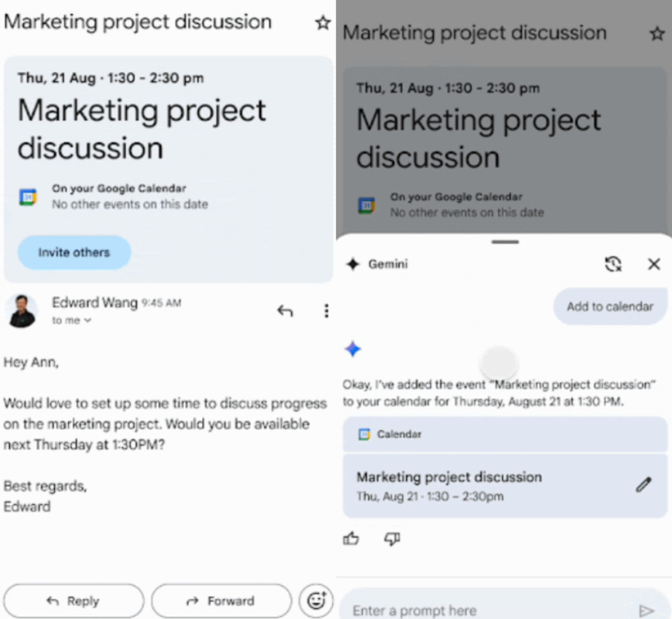Click the Reply button at the bottom
The width and height of the screenshot is (672, 619).
point(73,601)
